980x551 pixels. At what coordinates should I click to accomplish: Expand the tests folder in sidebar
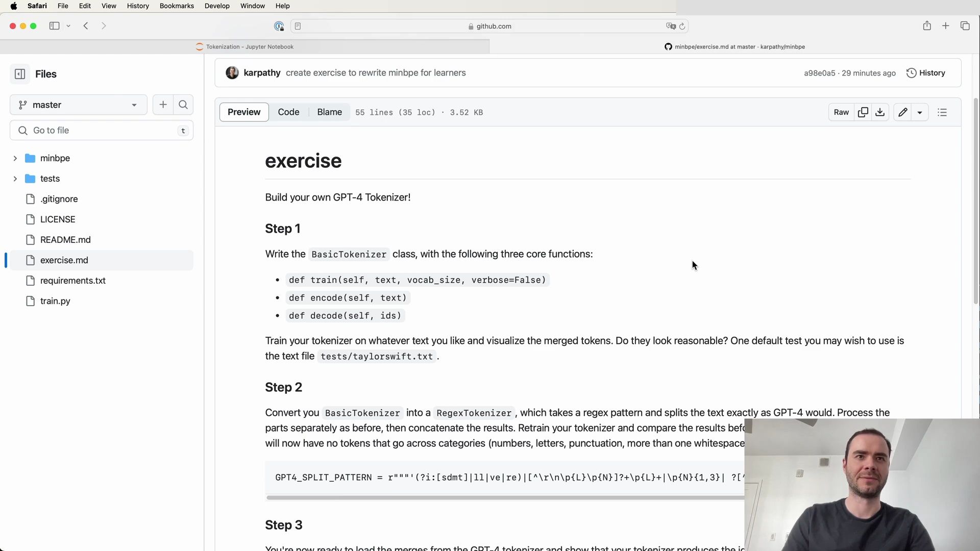pos(15,178)
